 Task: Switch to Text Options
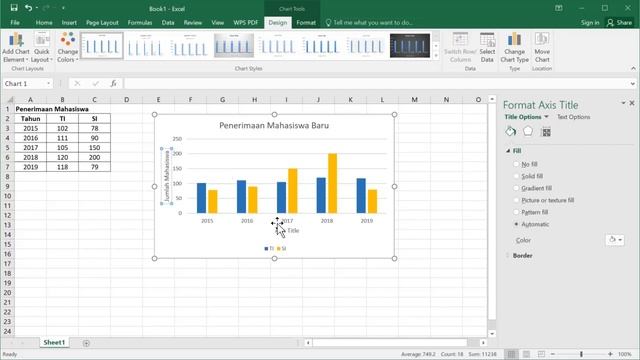573,117
